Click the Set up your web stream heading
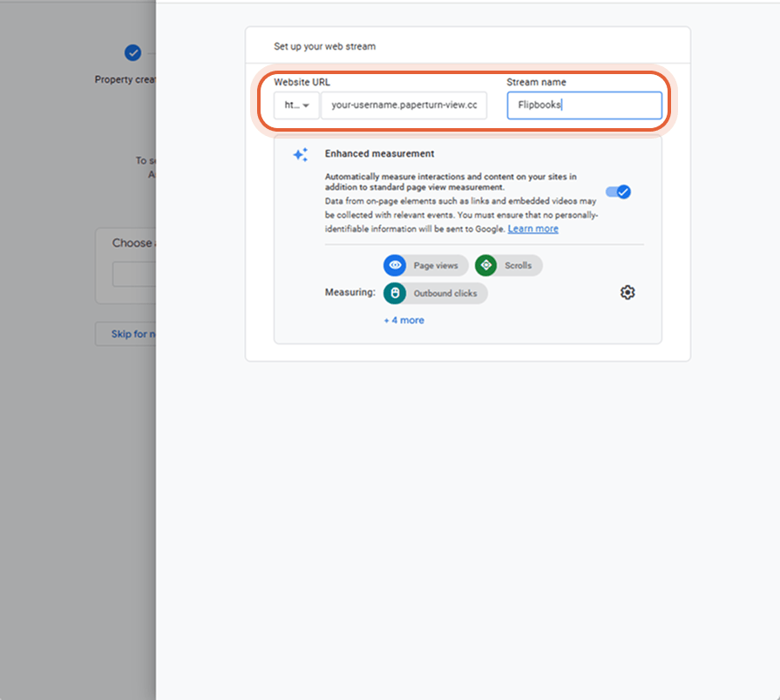This screenshot has width=780, height=700. pyautogui.click(x=325, y=46)
